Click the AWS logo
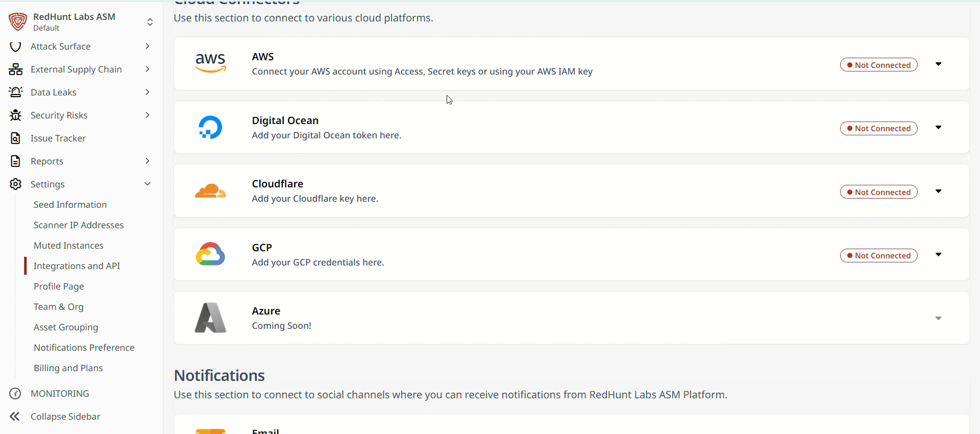The height and width of the screenshot is (434, 980). coord(210,63)
